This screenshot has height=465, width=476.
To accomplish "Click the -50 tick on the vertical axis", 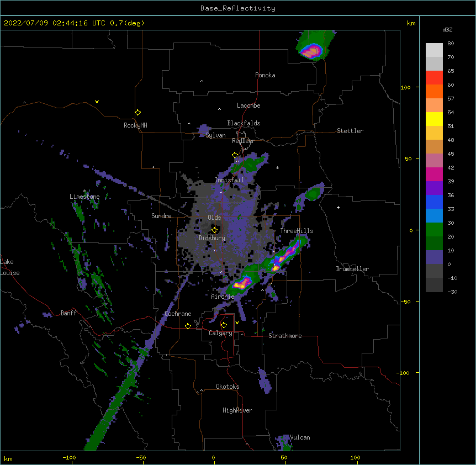I will pyautogui.click(x=405, y=302).
